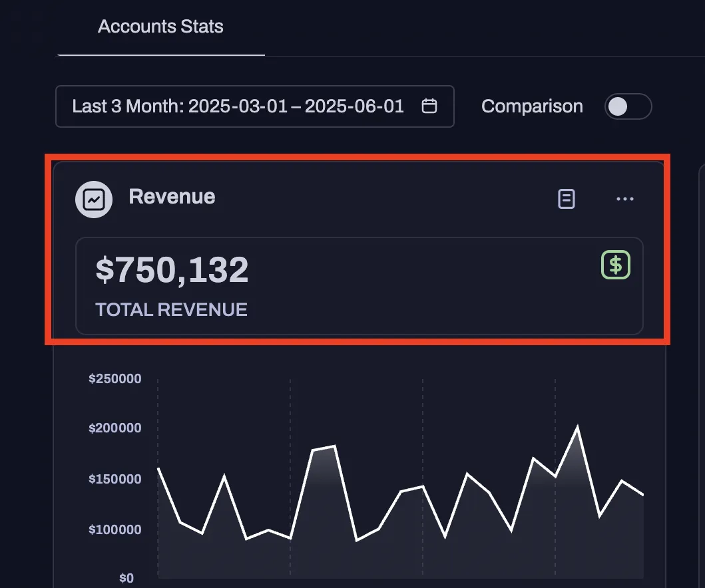Click the last data point of revenue line
The image size is (705, 588).
coord(642,494)
